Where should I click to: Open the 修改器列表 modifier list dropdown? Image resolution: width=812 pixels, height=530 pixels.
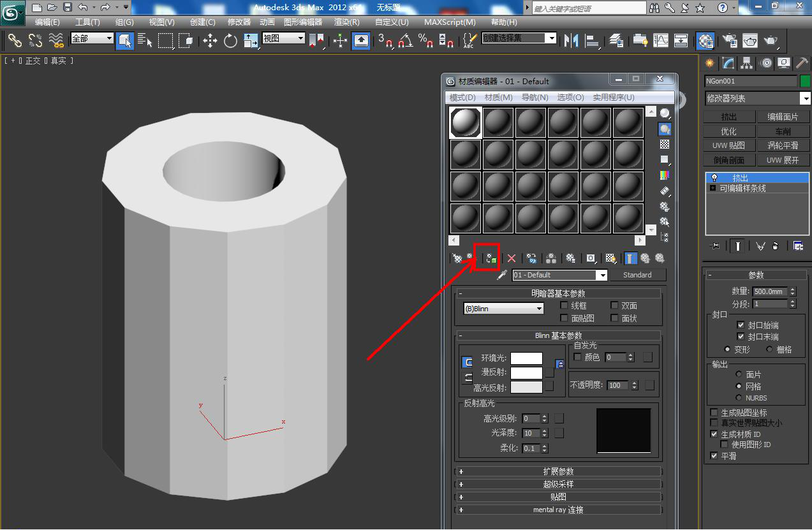click(806, 99)
